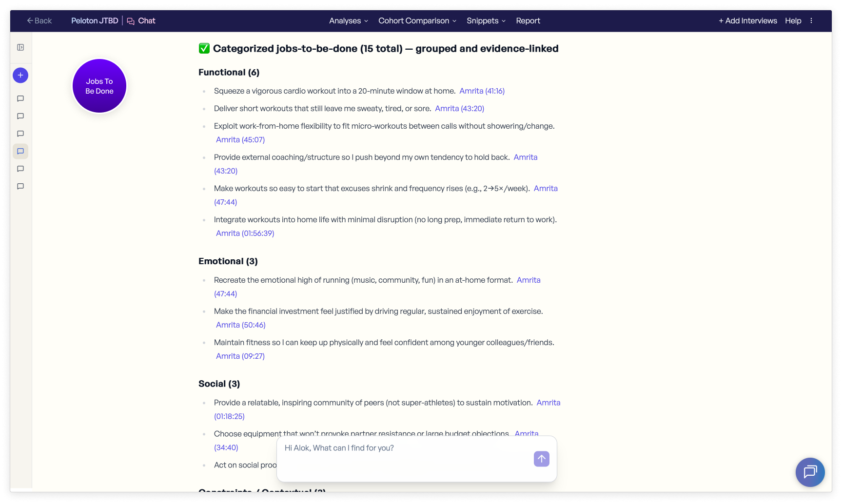Open the three-dot more options menu
The height and width of the screenshot is (504, 842).
[x=811, y=20]
